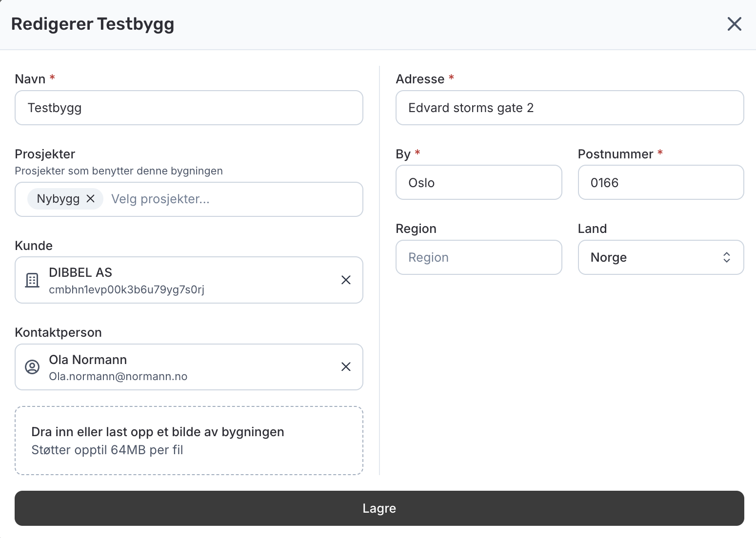Click the building image upload drop zone

pos(189,441)
